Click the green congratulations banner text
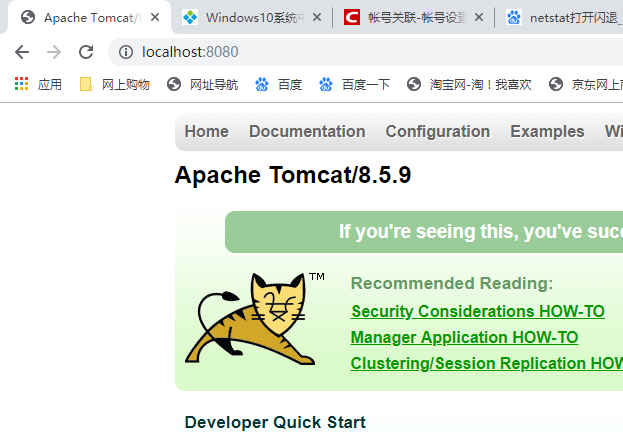Screen dimensions: 623x432 [481, 232]
